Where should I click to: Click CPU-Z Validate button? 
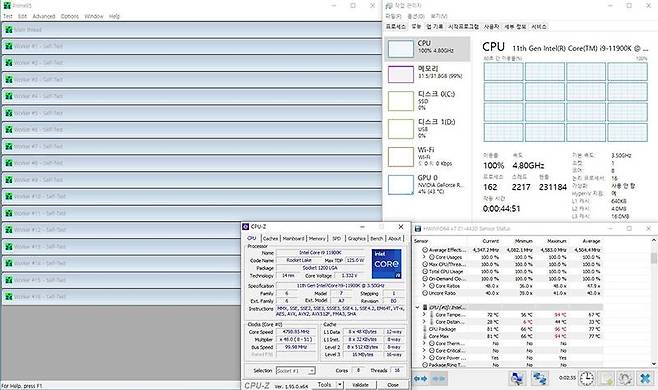tap(360, 385)
